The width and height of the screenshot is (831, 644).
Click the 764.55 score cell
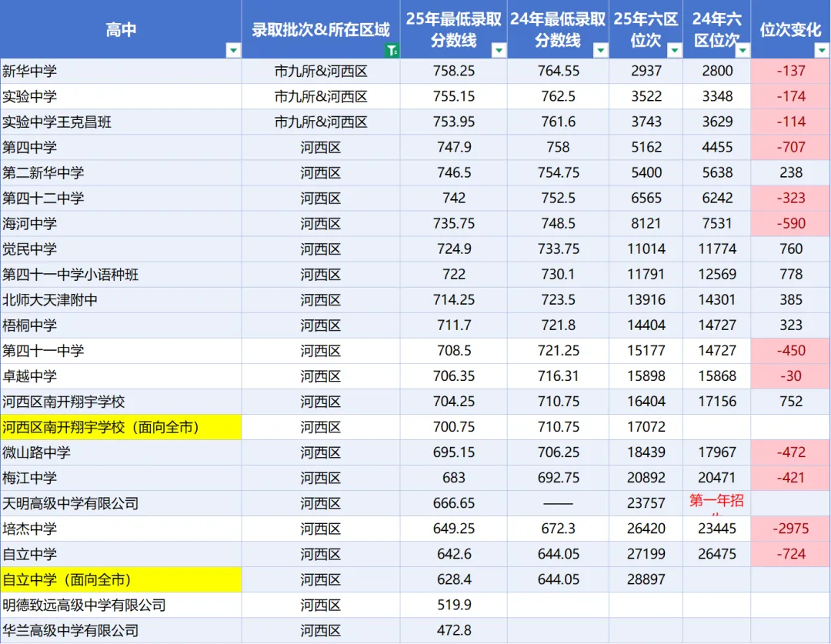(558, 71)
